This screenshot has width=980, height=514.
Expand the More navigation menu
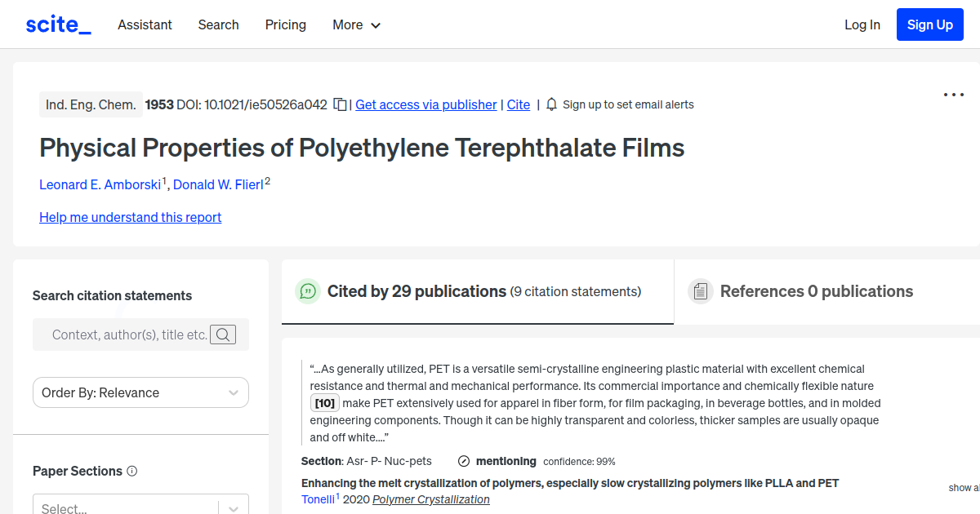click(x=356, y=24)
